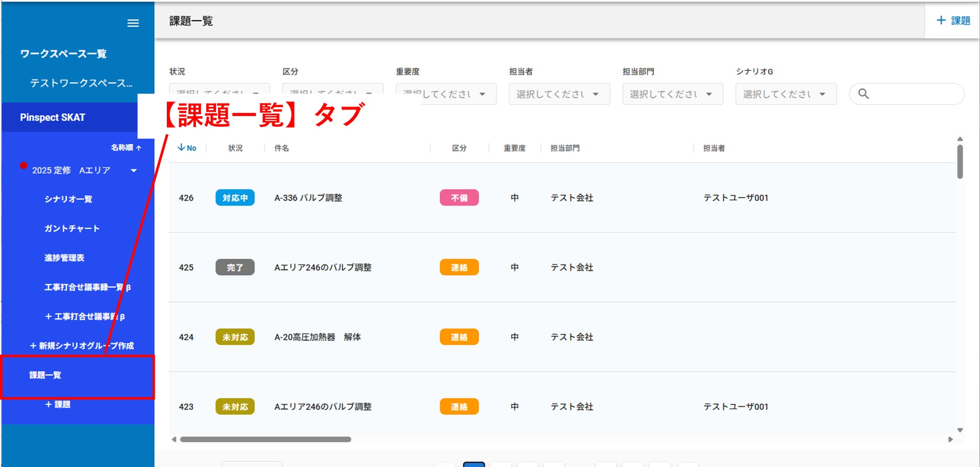Open ガントチャート in the sidebar
Image resolution: width=980 pixels, height=467 pixels.
(x=72, y=229)
